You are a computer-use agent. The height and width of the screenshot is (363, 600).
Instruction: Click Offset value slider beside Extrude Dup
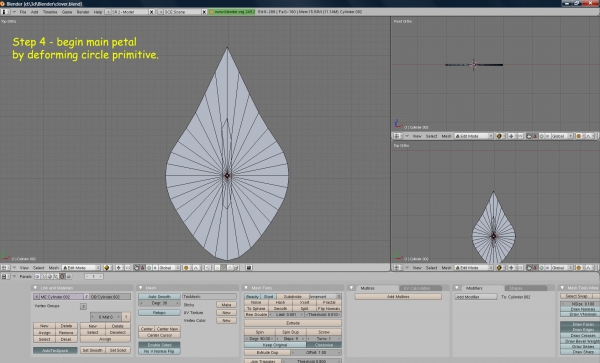coord(316,352)
